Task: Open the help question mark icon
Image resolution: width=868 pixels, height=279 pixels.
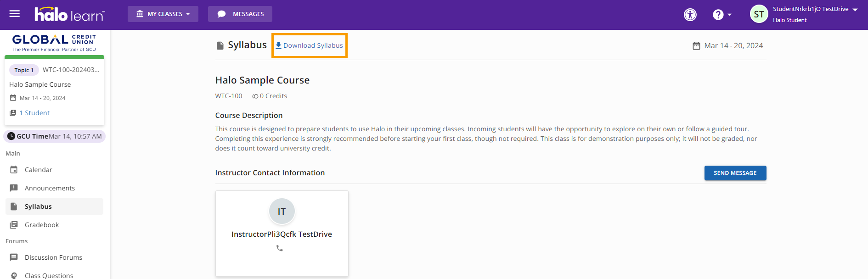Action: [x=718, y=15]
